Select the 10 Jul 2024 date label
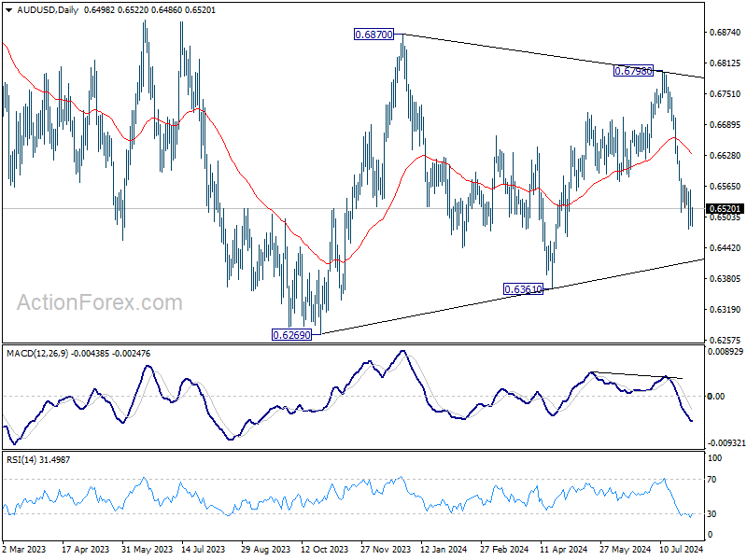Viewport: 747px width, 560px height. point(682,549)
